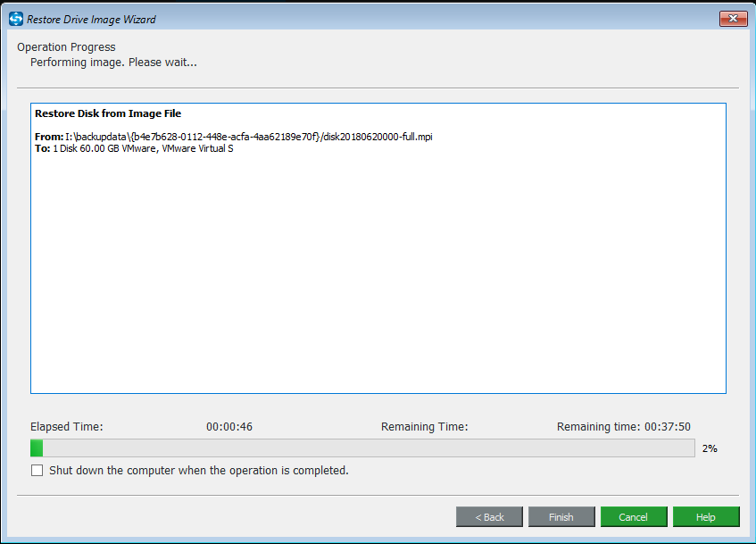Click the Restore Drive Image Wizard title text

pyautogui.click(x=91, y=20)
